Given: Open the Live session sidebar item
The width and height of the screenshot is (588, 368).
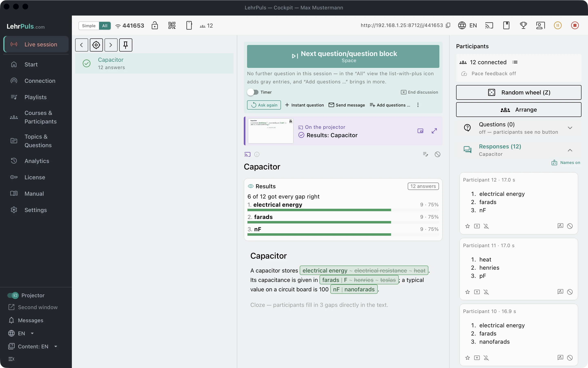Looking at the screenshot, I should (x=36, y=44).
